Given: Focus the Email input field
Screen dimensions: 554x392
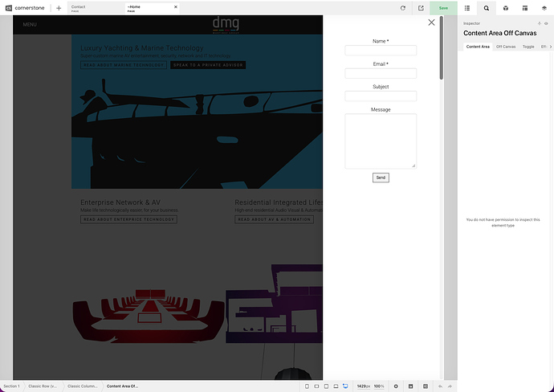Looking at the screenshot, I should (x=381, y=73).
